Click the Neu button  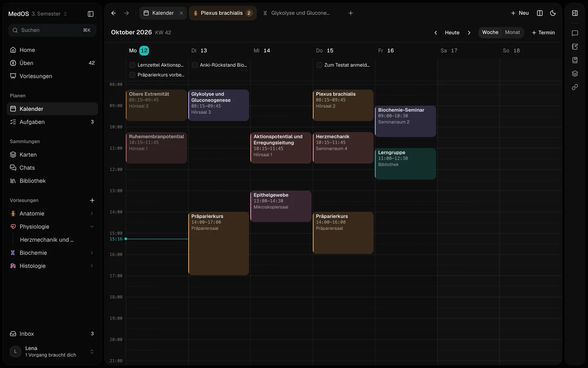(x=520, y=13)
